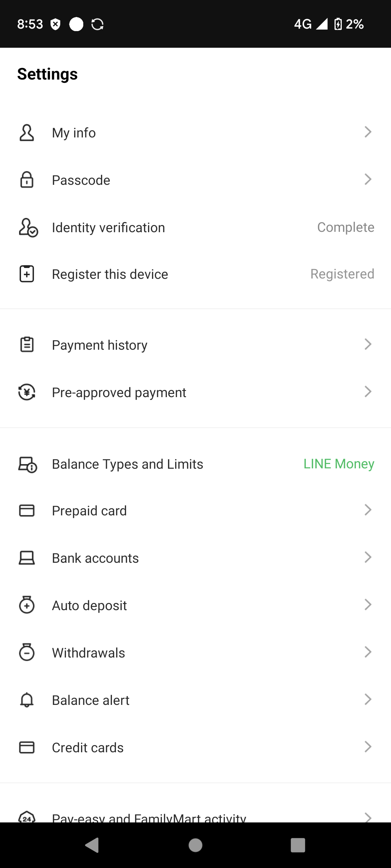Tap the green LINE Money link
The image size is (391, 868).
tap(339, 464)
